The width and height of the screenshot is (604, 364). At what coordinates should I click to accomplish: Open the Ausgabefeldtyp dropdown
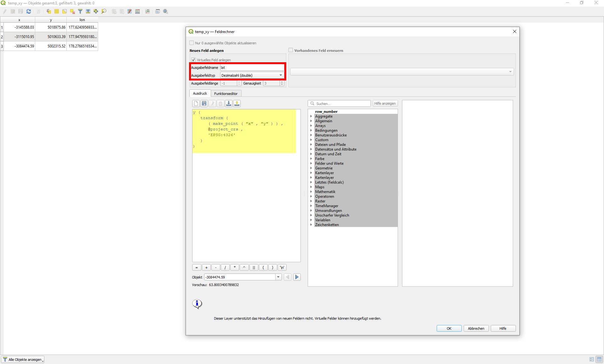pos(252,75)
